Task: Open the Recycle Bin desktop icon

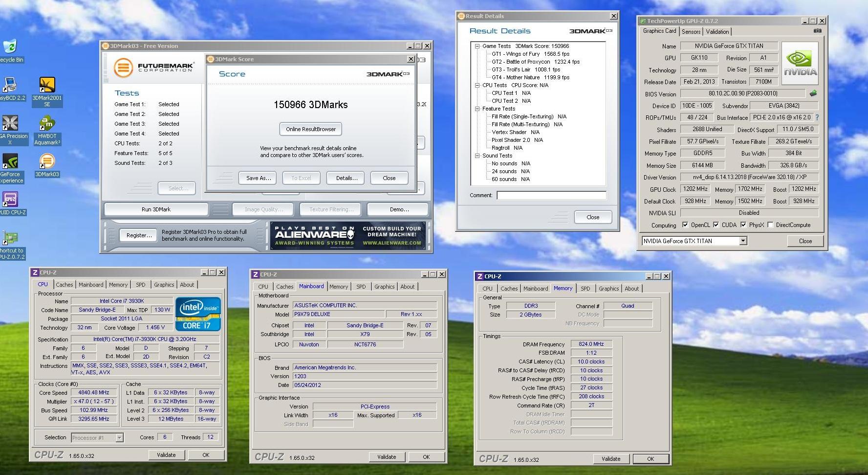Action: [x=10, y=46]
